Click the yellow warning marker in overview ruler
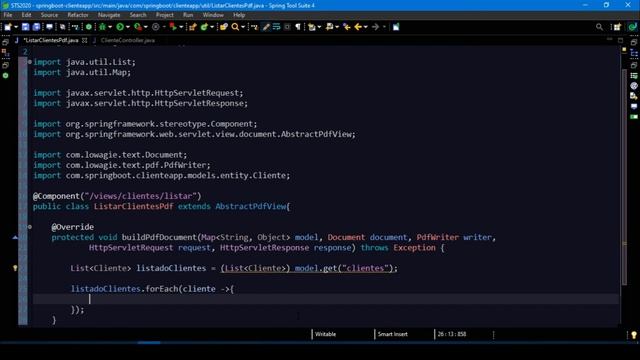 tap(624, 50)
